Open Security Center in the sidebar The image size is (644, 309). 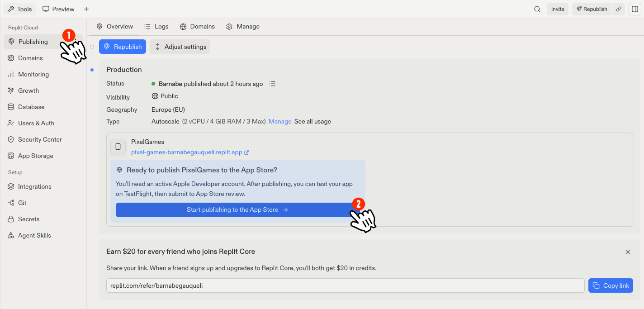coord(43,139)
